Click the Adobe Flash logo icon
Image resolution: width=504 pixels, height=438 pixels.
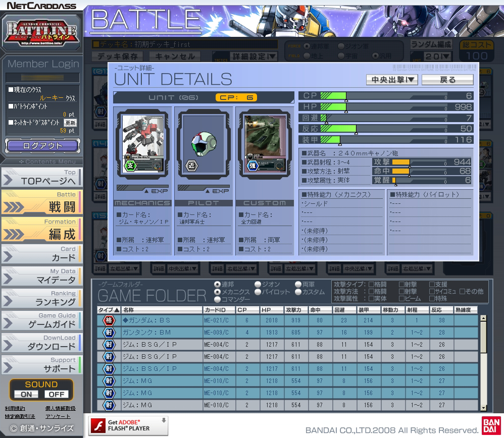click(98, 426)
